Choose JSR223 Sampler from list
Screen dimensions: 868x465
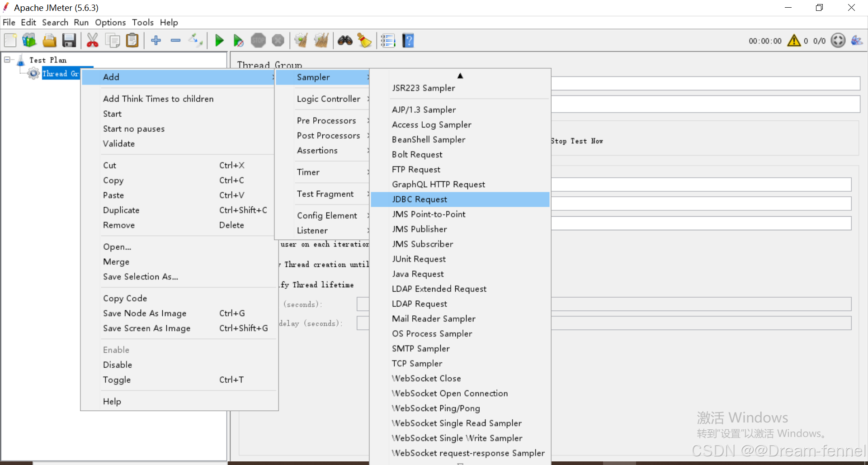pyautogui.click(x=460, y=88)
